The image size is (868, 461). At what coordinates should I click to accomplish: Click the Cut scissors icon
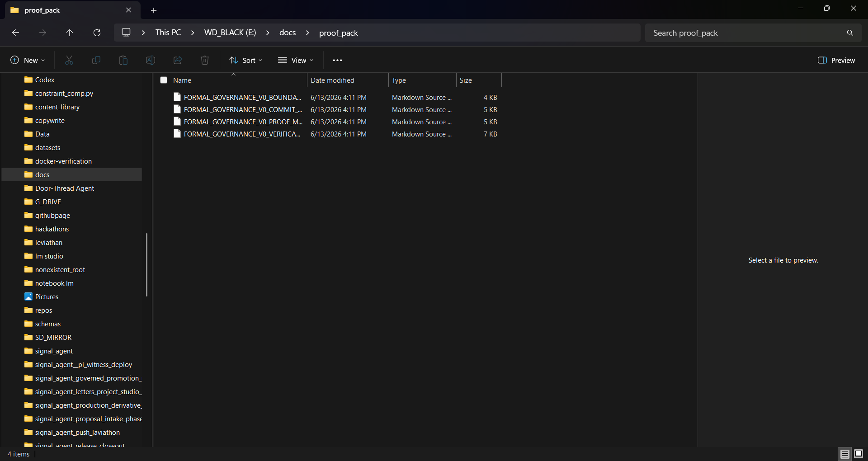[69, 60]
